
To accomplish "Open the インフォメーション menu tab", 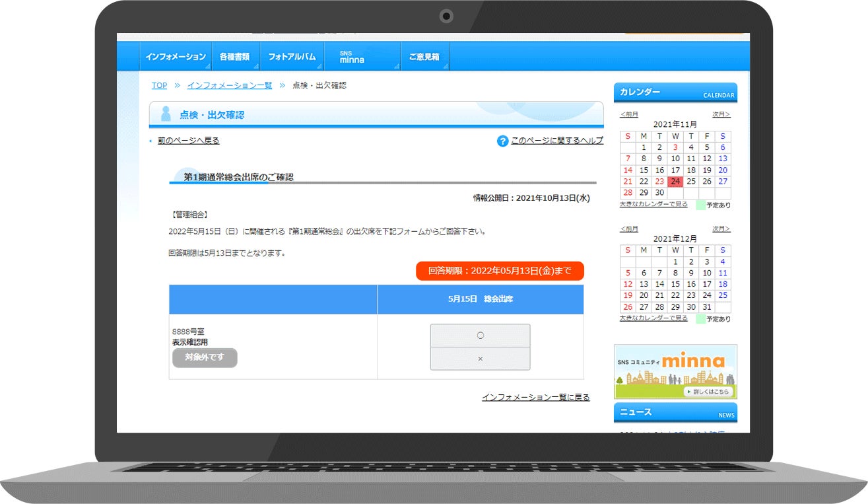I will [x=176, y=57].
